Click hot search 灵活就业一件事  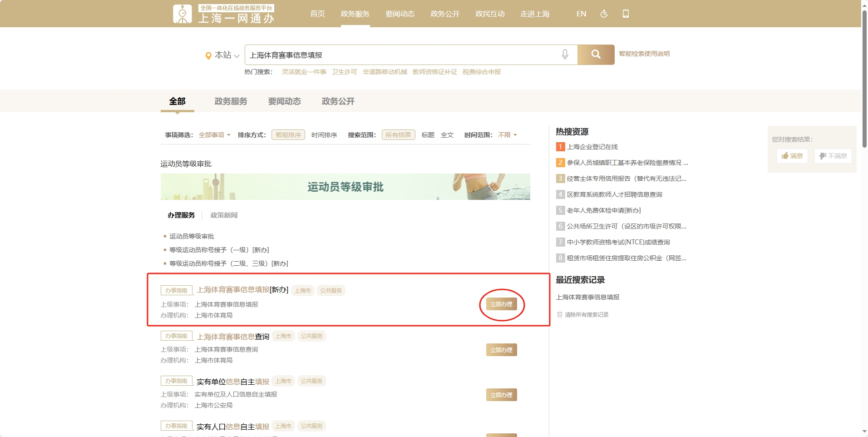coord(304,72)
